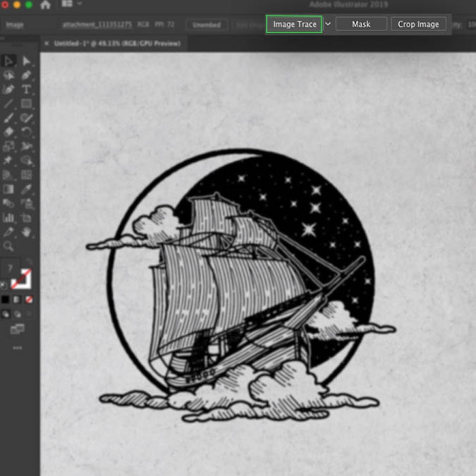This screenshot has width=476, height=476.
Task: Open the workspace layout switcher dropdown
Action: pos(72,4)
